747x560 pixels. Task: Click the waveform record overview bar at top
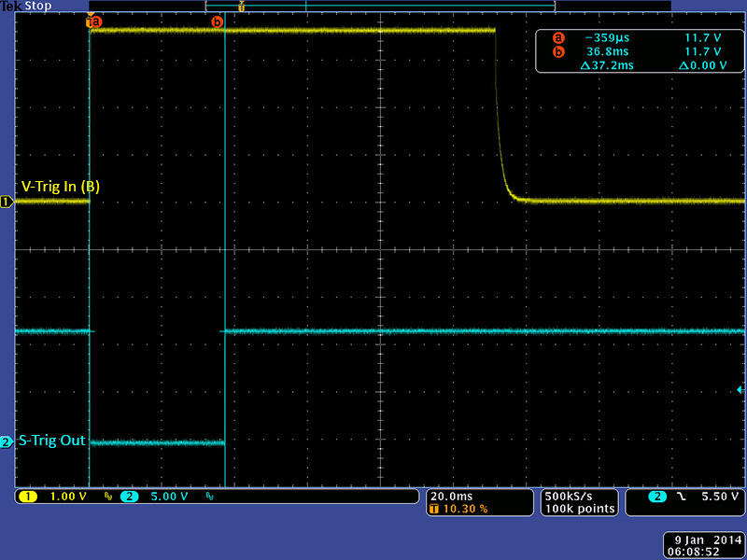point(380,6)
